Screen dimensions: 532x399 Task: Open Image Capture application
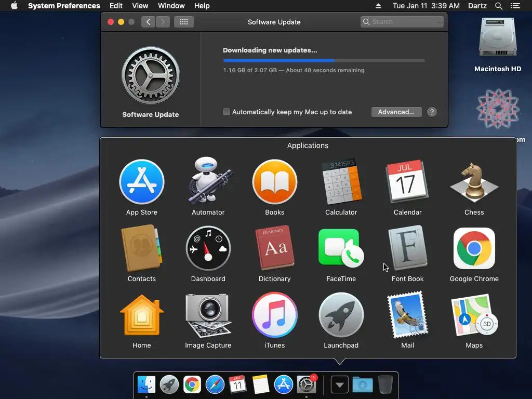coord(208,315)
